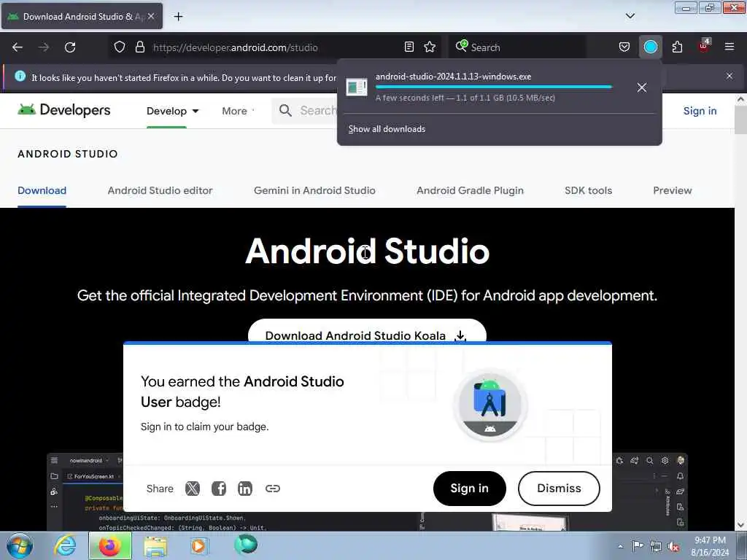
Task: Close the Download Android Studio tab
Action: point(151,17)
